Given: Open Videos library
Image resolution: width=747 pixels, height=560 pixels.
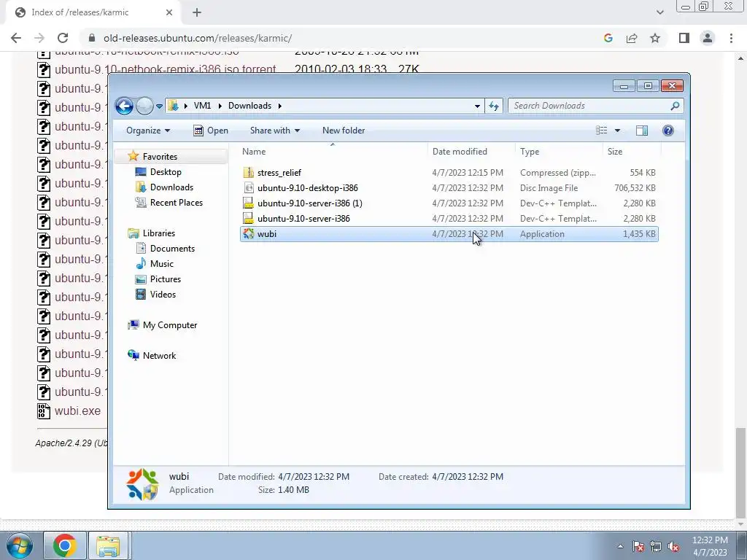Looking at the screenshot, I should point(163,295).
